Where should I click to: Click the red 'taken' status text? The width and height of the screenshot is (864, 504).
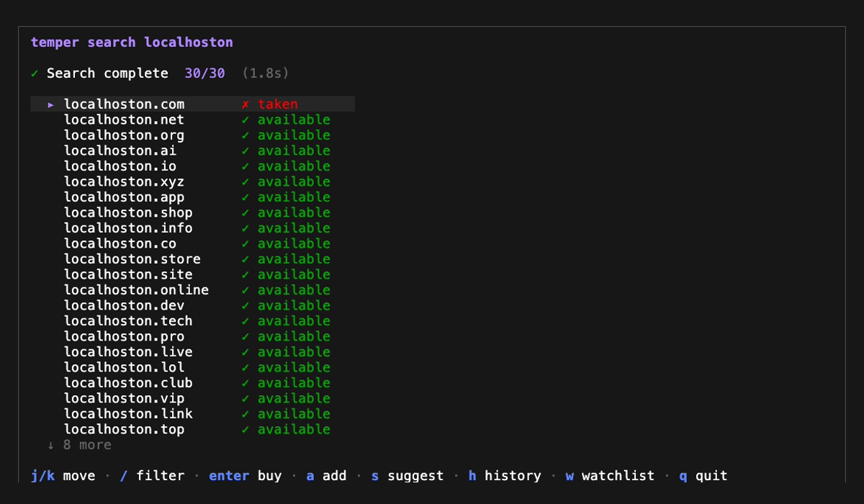[x=278, y=104]
